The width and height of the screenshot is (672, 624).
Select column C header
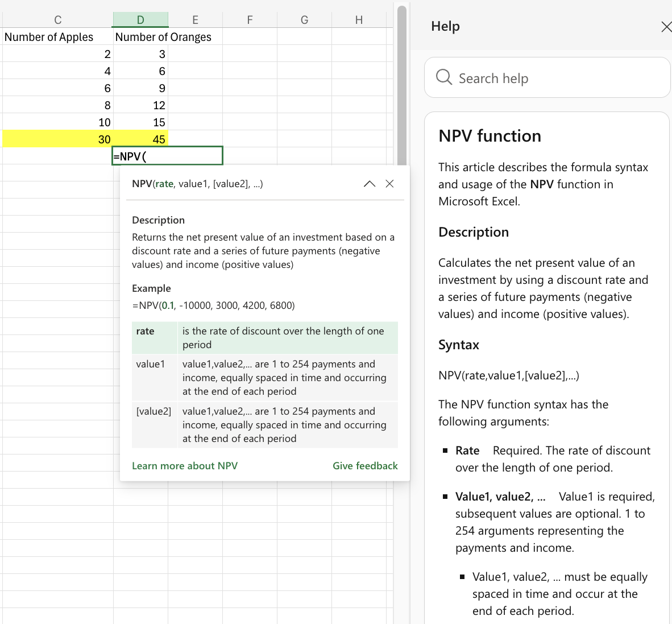pos(57,19)
